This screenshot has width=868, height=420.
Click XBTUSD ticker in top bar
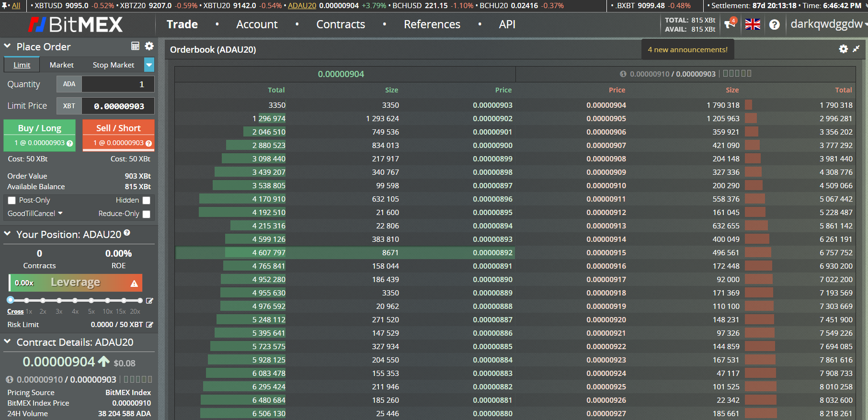pos(74,6)
